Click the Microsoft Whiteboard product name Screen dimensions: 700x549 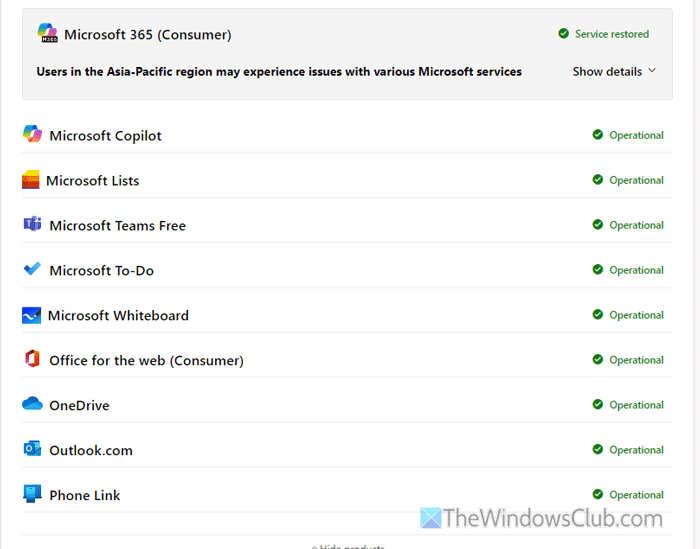pyautogui.click(x=118, y=316)
